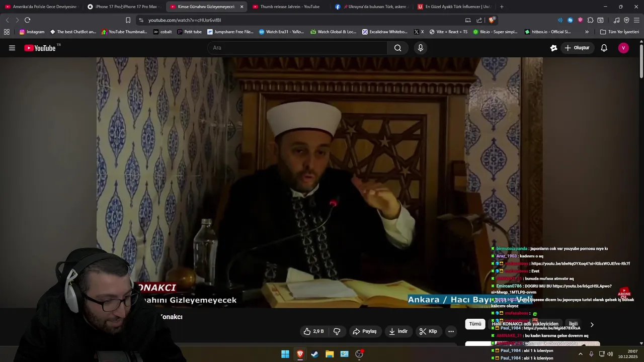The width and height of the screenshot is (644, 362).
Task: Open the Brave VPN shield icon
Action: (626, 20)
